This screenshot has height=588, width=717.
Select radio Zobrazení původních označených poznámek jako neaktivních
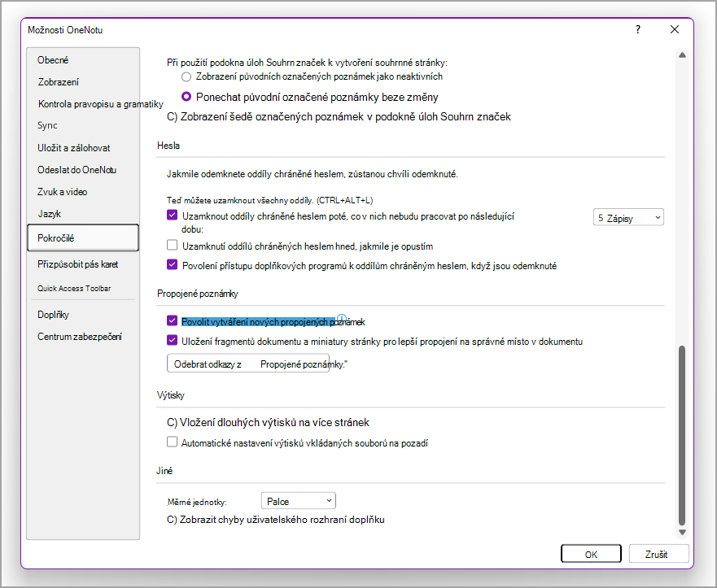186,76
